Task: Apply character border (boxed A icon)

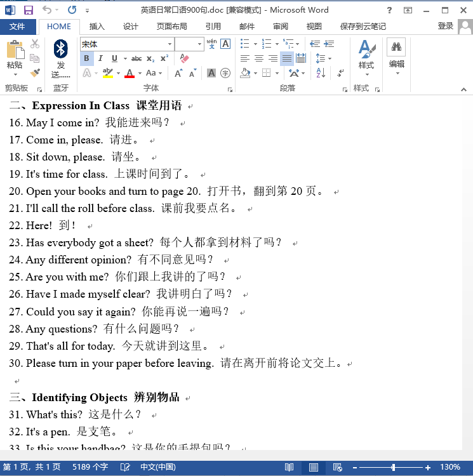Action: pyautogui.click(x=225, y=44)
